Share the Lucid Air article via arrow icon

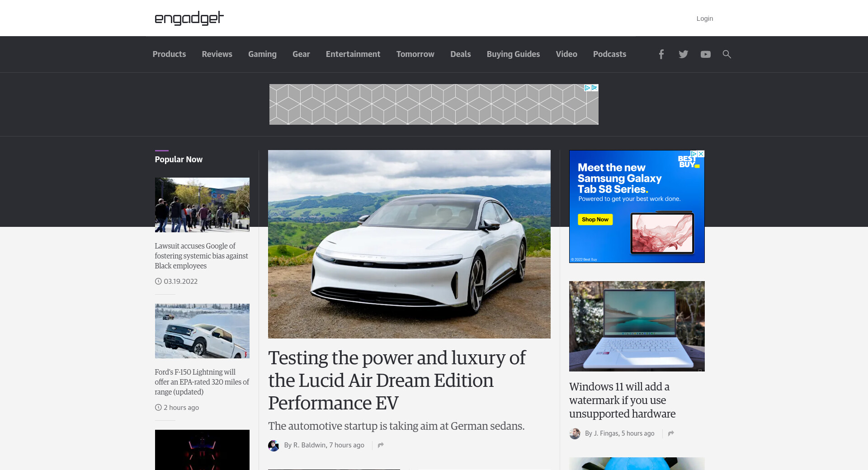pyautogui.click(x=381, y=445)
